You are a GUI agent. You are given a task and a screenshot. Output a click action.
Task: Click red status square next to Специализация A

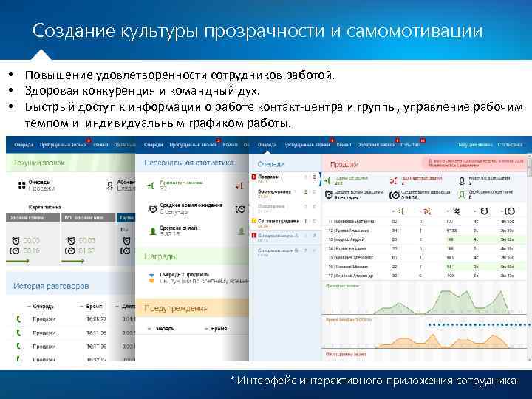click(x=253, y=236)
